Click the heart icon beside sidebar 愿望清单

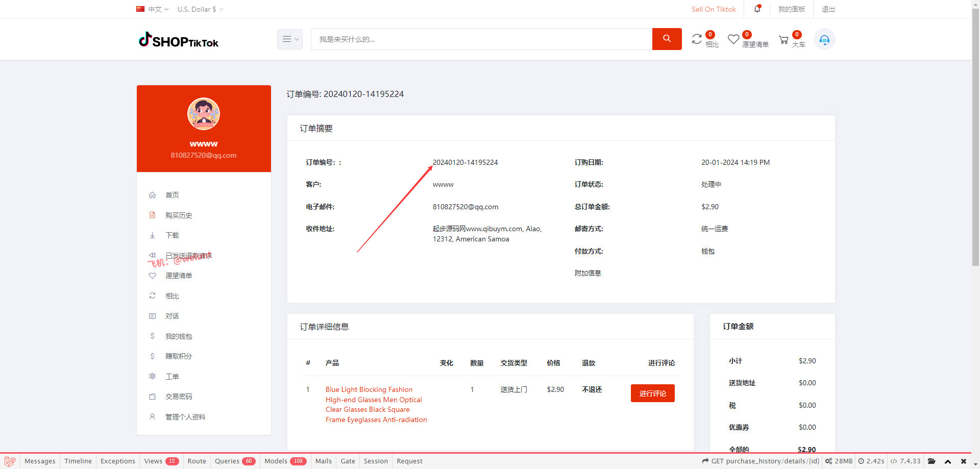tap(152, 276)
